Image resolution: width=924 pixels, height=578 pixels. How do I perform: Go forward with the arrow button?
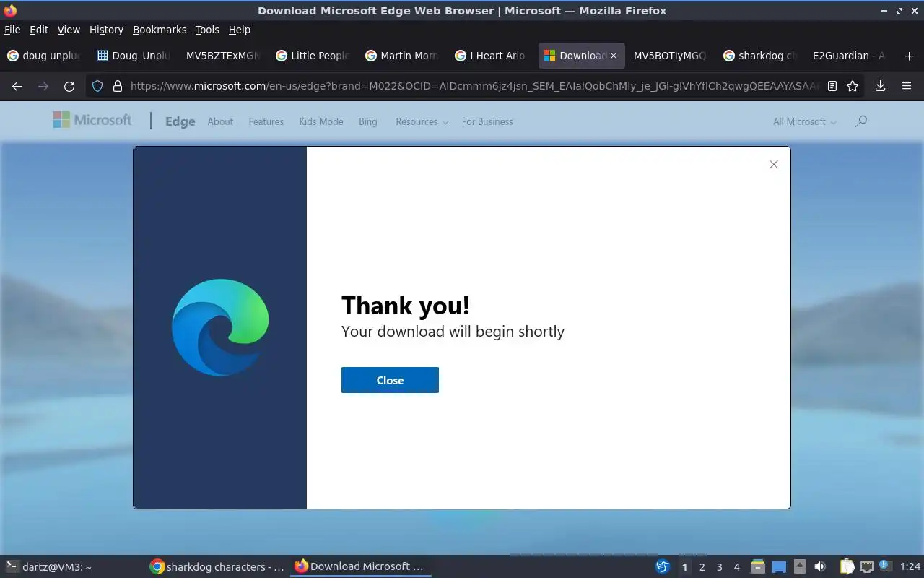click(43, 86)
